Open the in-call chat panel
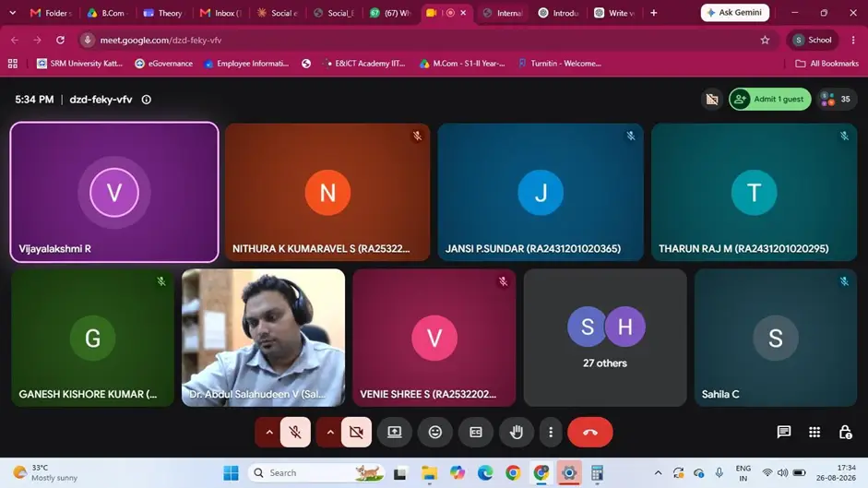This screenshot has width=868, height=488. (783, 432)
